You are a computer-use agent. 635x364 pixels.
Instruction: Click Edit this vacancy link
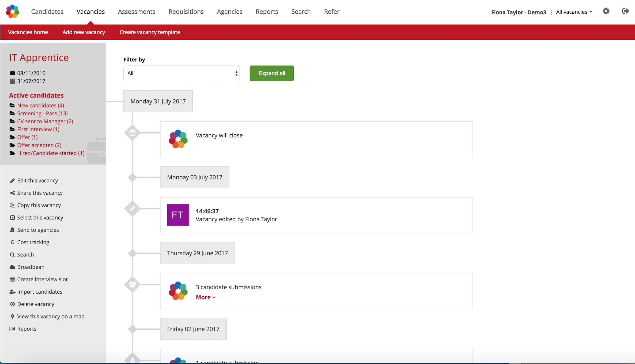(37, 180)
